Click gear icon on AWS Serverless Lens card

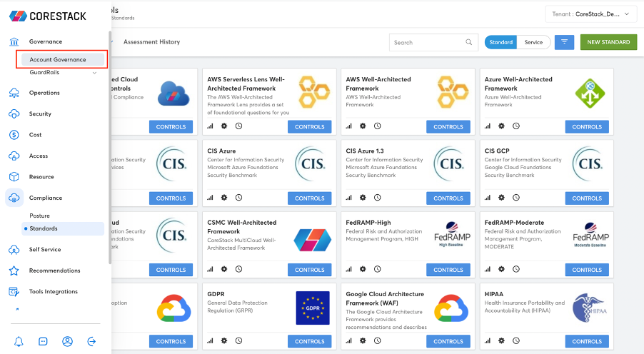pos(224,126)
